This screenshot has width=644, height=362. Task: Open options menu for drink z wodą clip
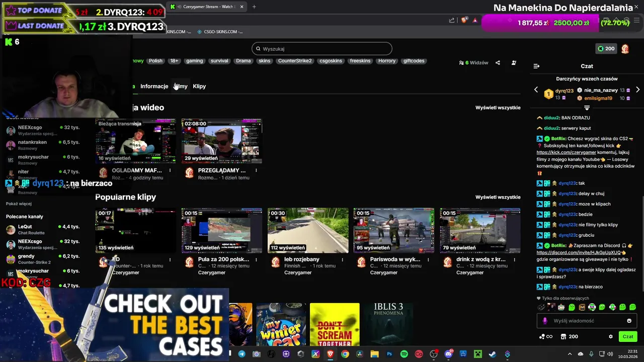(x=514, y=259)
